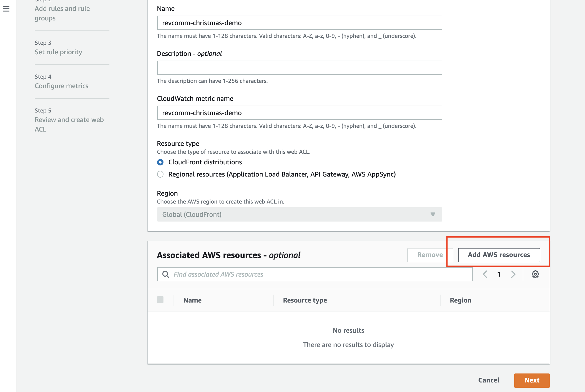Image resolution: width=585 pixels, height=392 pixels.
Task: Go to Step 4 Configure metrics
Action: pos(61,86)
